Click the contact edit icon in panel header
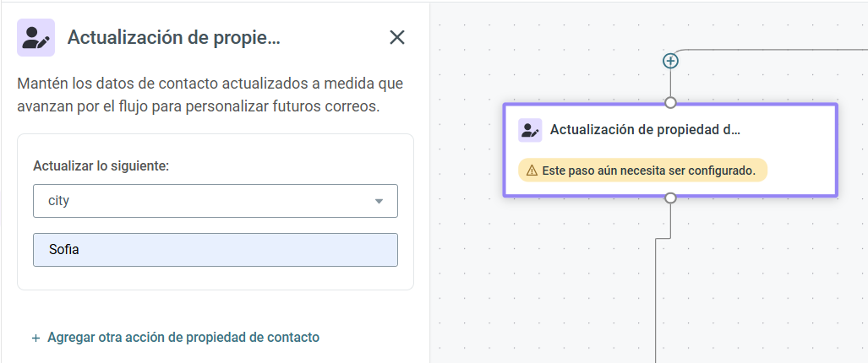The height and width of the screenshot is (363, 868). click(x=36, y=38)
